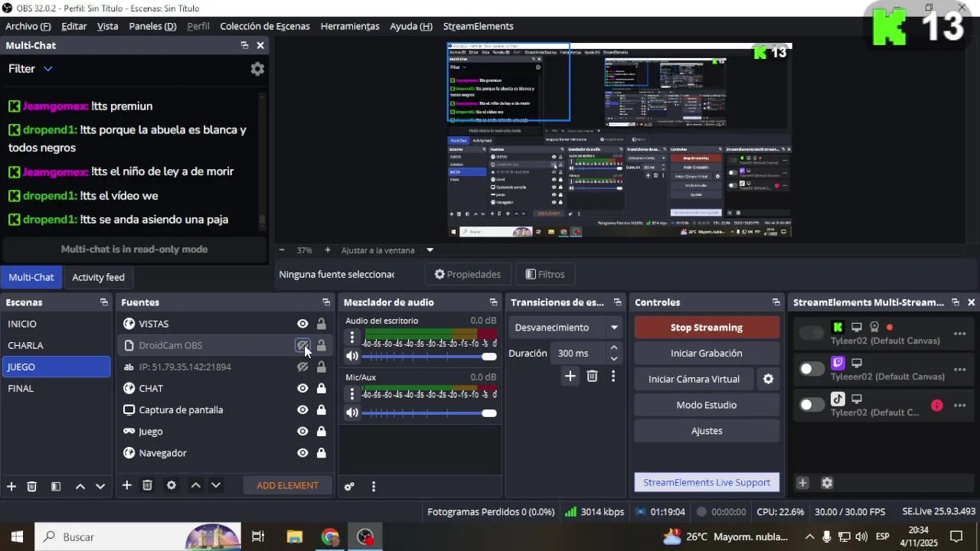Click Iniciar Grabación button
Screen dimensions: 980x551
pyautogui.click(x=707, y=354)
